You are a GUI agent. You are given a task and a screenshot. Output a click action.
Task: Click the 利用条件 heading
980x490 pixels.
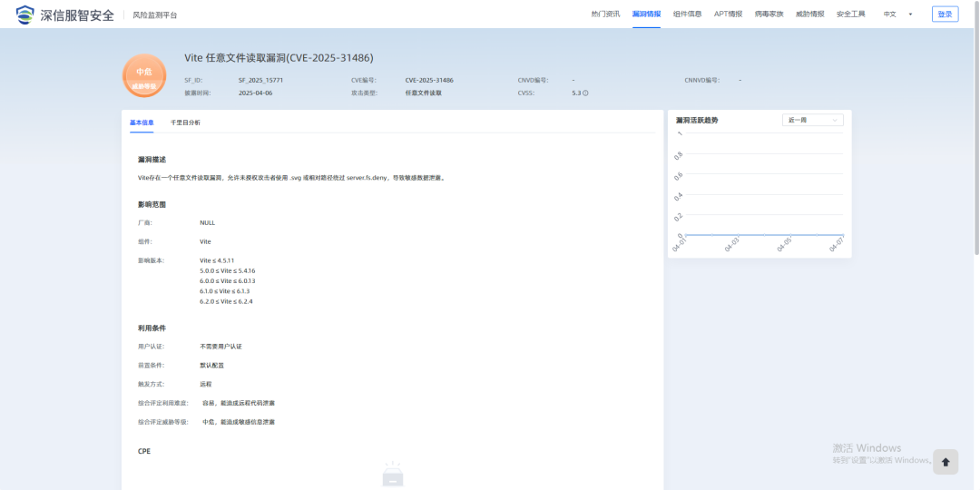coord(152,328)
